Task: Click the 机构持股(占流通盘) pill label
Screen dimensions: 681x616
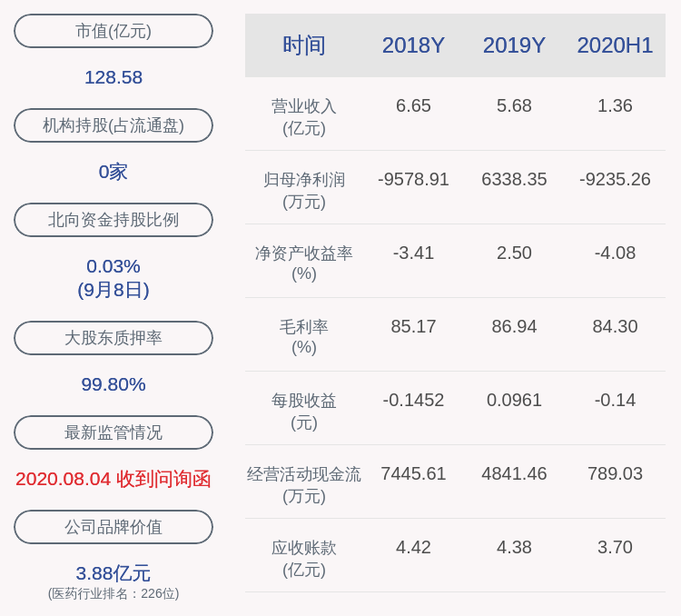Action: (113, 125)
